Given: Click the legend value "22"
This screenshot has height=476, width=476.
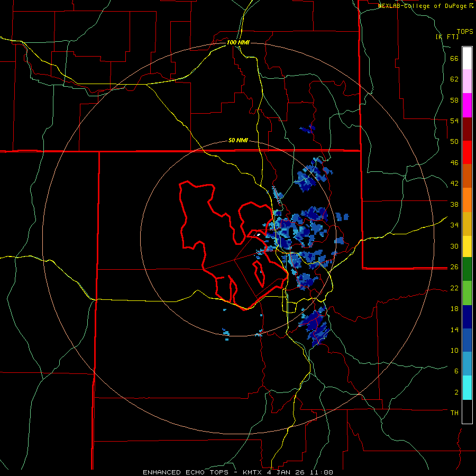Looking at the screenshot, I should (x=454, y=288).
